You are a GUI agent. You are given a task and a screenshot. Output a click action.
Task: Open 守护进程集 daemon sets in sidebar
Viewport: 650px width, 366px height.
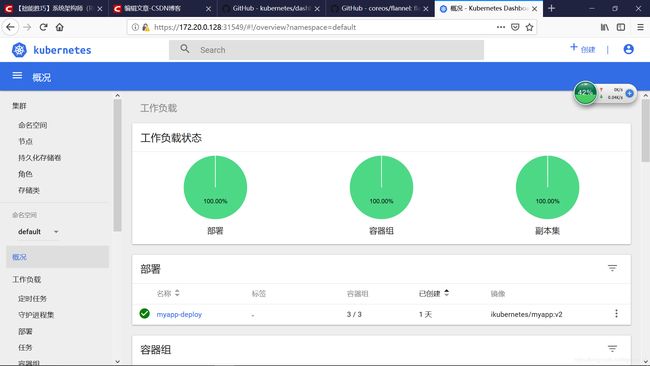pyautogui.click(x=36, y=315)
